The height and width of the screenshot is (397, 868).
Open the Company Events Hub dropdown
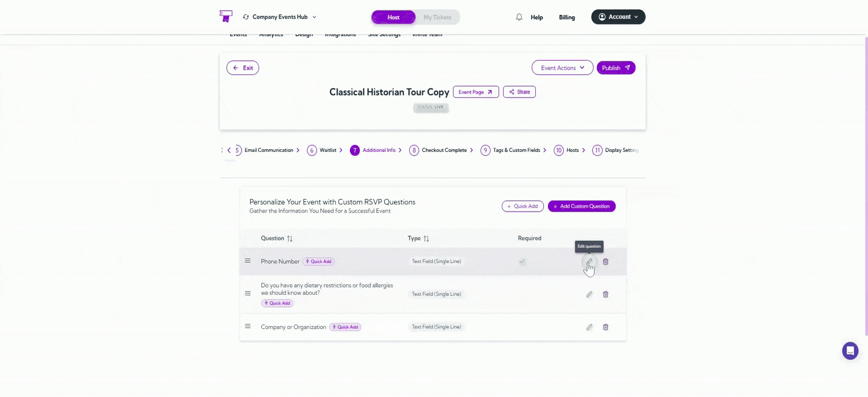(280, 17)
